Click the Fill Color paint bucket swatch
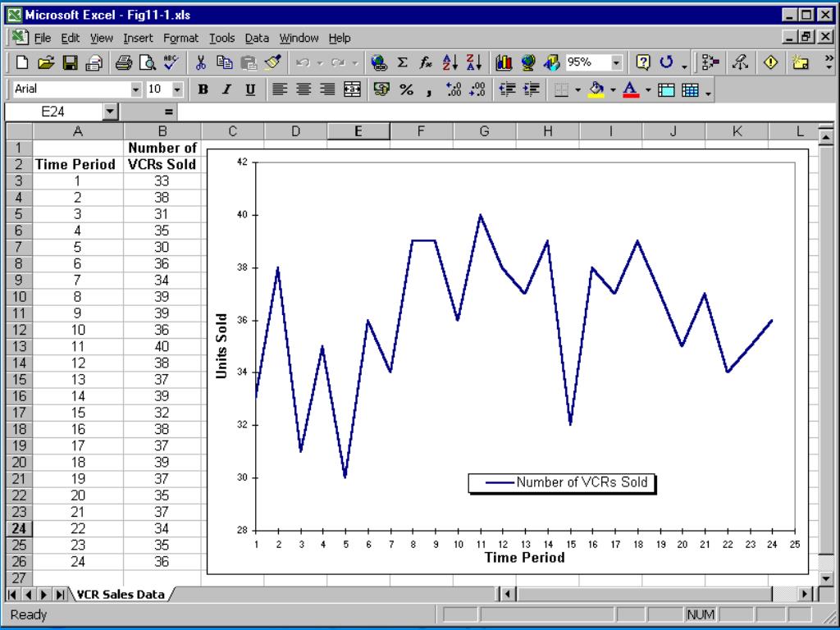Viewport: 840px width, 630px height. click(596, 89)
